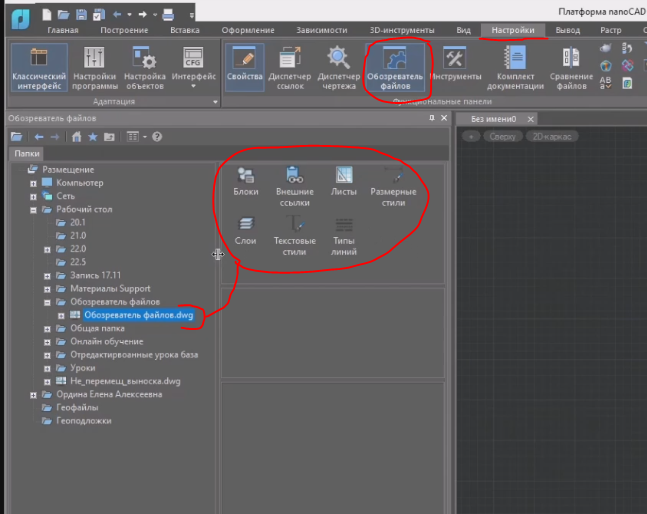This screenshot has width=647, height=514.
Task: Redo with the right arrow icon
Action: [x=143, y=14]
